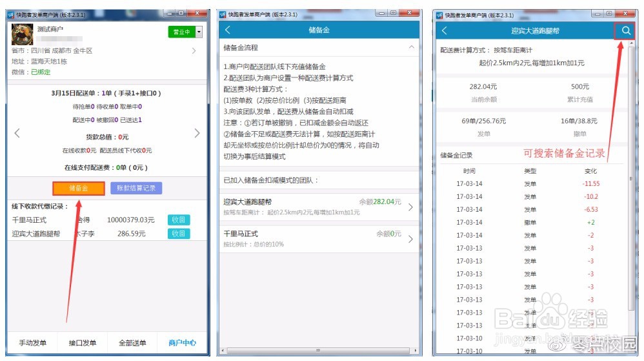Click the horizontal scrollbar in the 储备金 window

click(318, 351)
